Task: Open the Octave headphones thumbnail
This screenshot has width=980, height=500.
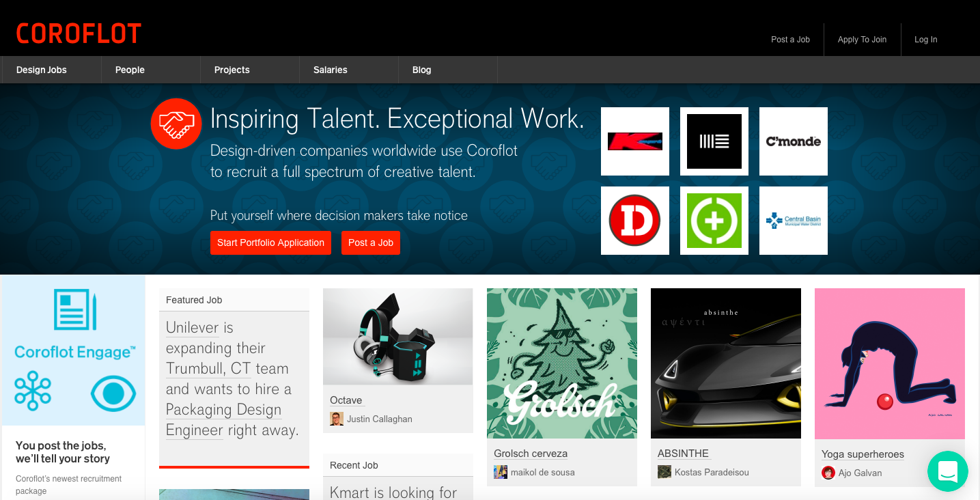Action: (x=398, y=336)
